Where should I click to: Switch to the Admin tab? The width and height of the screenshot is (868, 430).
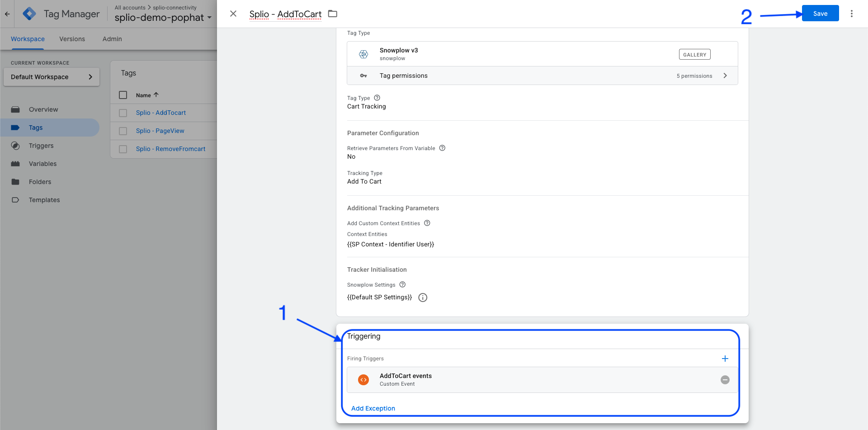click(x=112, y=39)
